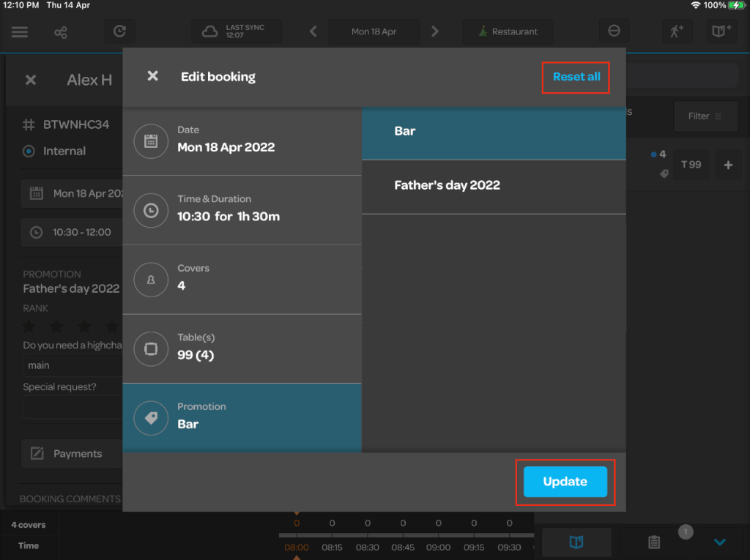The width and height of the screenshot is (750, 560).
Task: Expand the bottom panel down arrow
Action: pos(719,542)
